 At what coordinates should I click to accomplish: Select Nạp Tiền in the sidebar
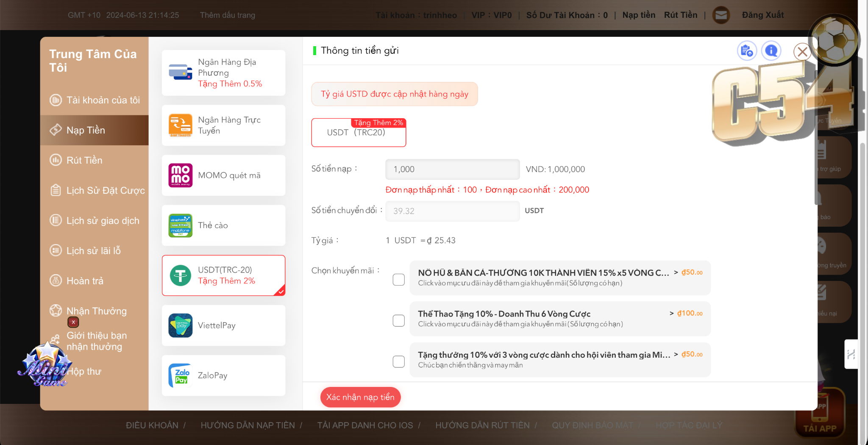click(94, 130)
